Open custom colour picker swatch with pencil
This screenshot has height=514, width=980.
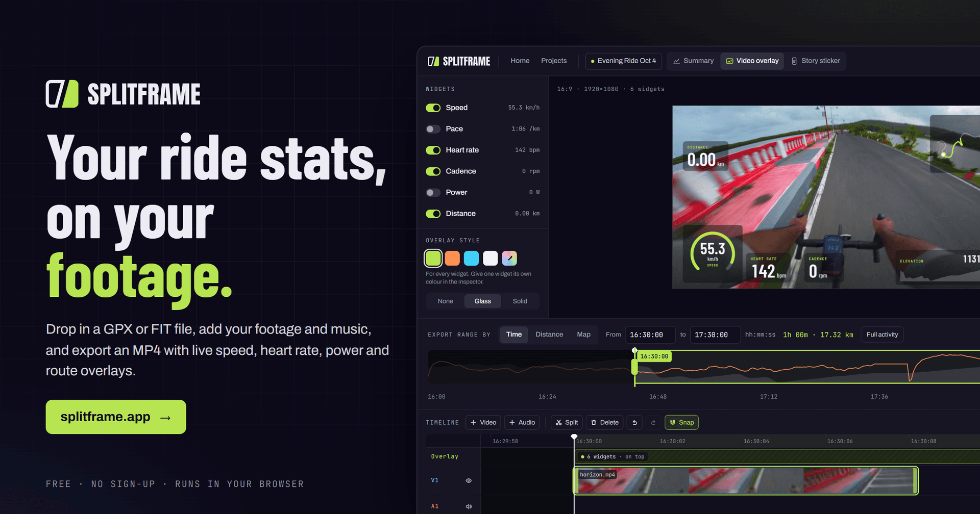click(509, 258)
